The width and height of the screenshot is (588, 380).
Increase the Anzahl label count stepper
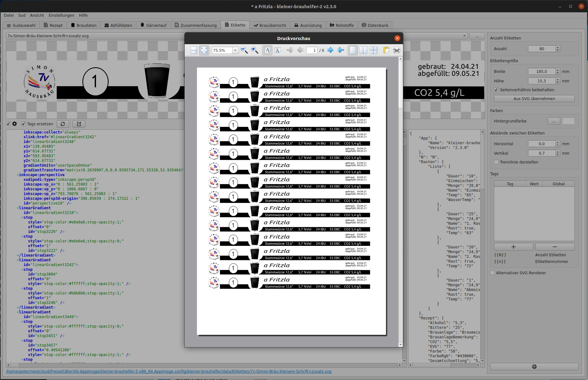(x=558, y=47)
